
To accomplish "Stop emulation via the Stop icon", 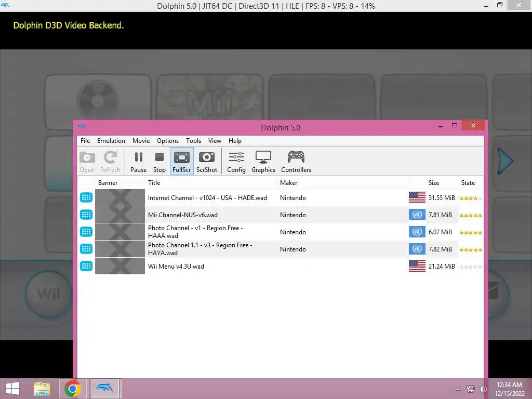I will click(x=159, y=161).
